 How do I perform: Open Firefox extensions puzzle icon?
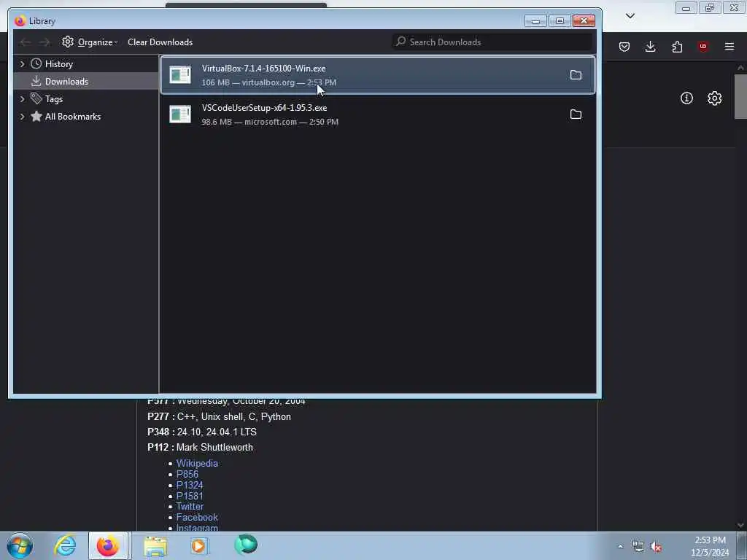click(677, 47)
